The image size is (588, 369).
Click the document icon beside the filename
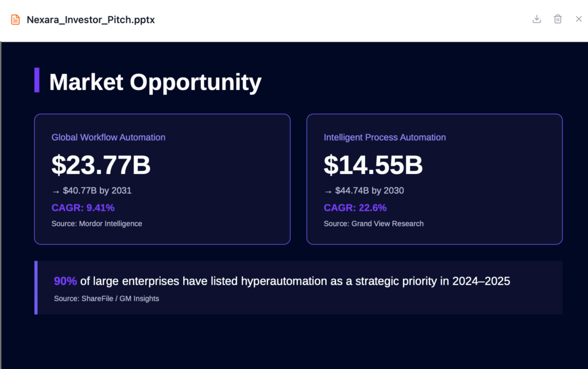click(x=15, y=19)
